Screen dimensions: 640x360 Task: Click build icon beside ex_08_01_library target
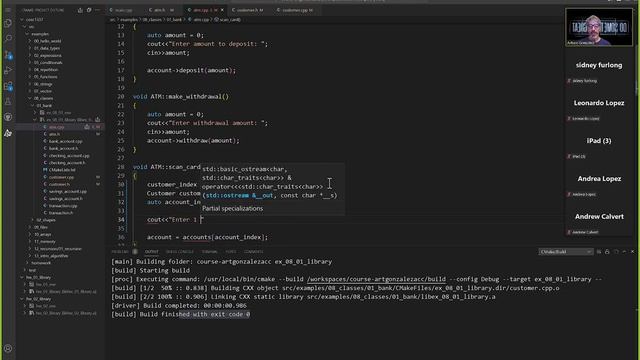(x=98, y=120)
